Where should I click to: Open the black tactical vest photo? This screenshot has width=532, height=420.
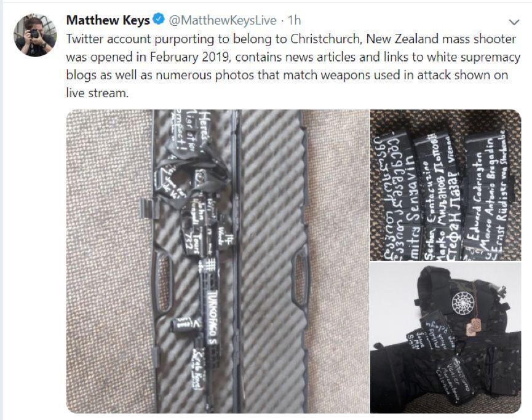(x=446, y=338)
